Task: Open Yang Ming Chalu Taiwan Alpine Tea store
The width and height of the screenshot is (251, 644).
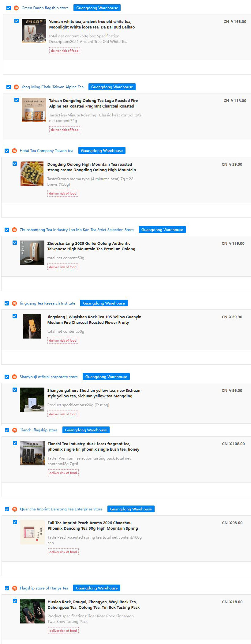Action: [x=52, y=87]
